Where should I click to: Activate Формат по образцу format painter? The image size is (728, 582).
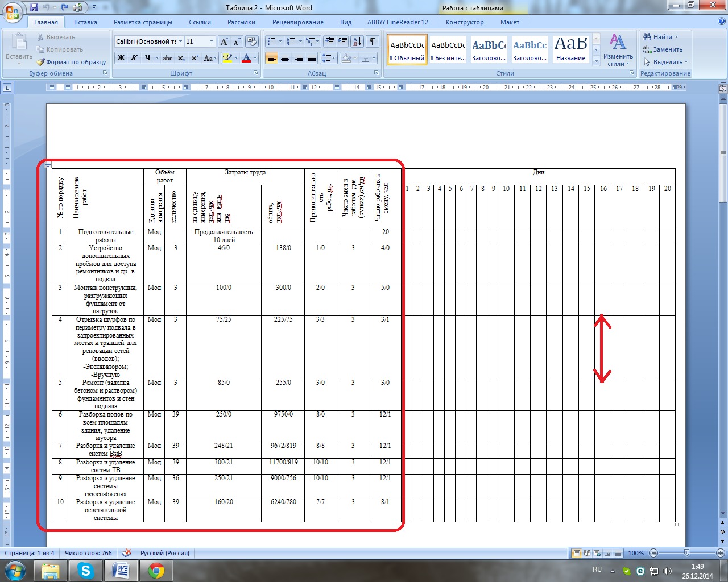71,62
